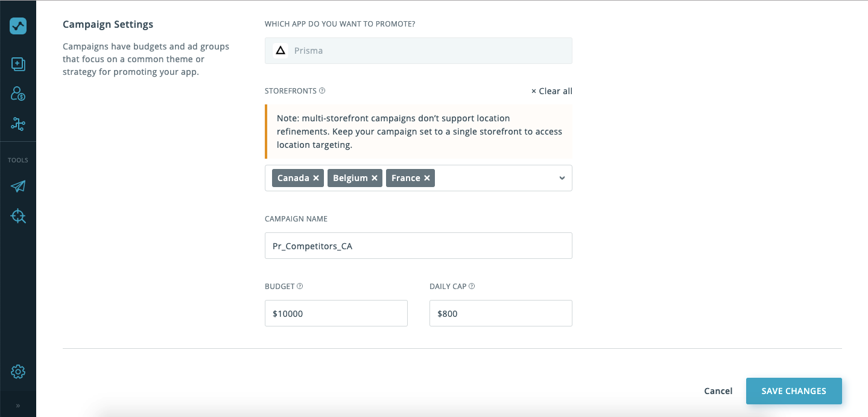The height and width of the screenshot is (417, 868).
Task: Click Clear all storefronts link
Action: [552, 91]
